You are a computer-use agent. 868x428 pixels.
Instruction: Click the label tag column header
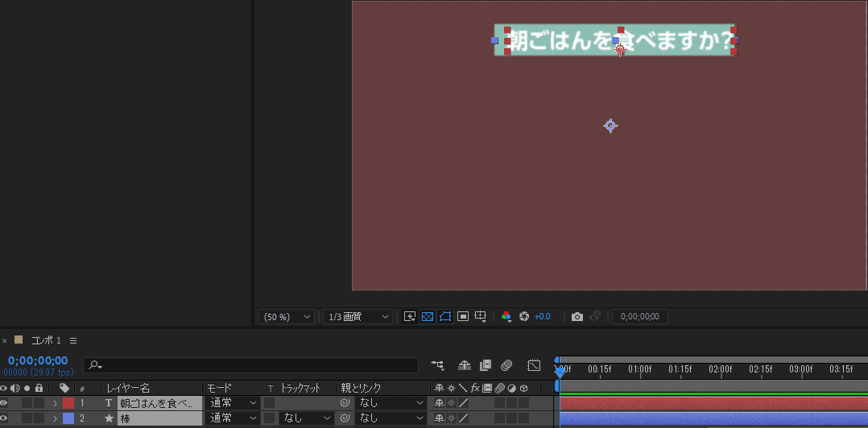click(x=64, y=389)
